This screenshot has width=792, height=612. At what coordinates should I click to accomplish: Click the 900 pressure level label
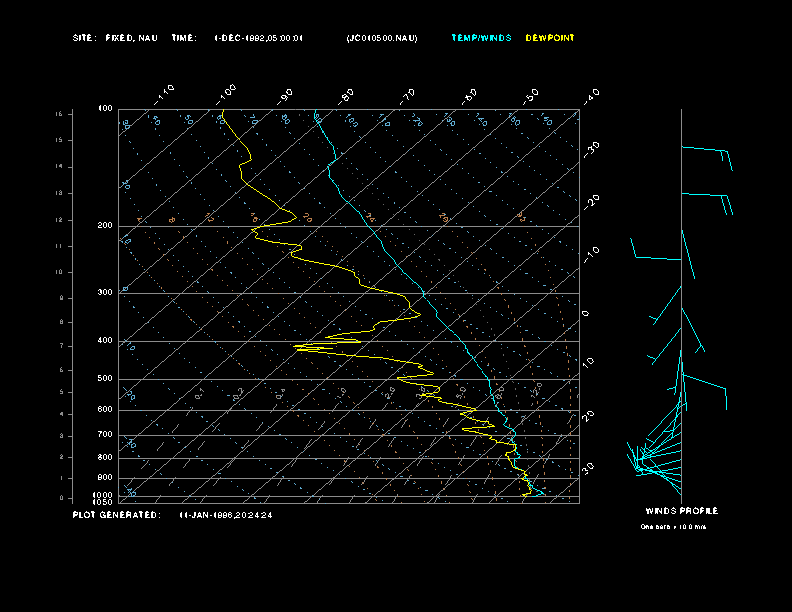click(x=105, y=477)
